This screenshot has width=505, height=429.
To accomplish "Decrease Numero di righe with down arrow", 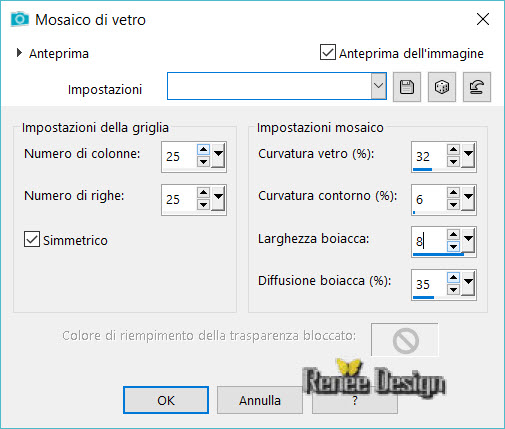I will point(203,204).
